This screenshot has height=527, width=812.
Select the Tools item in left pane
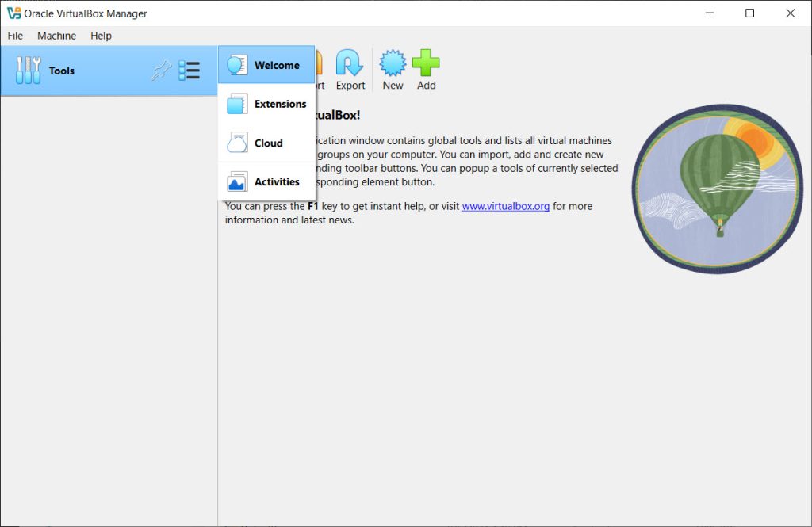[x=109, y=71]
